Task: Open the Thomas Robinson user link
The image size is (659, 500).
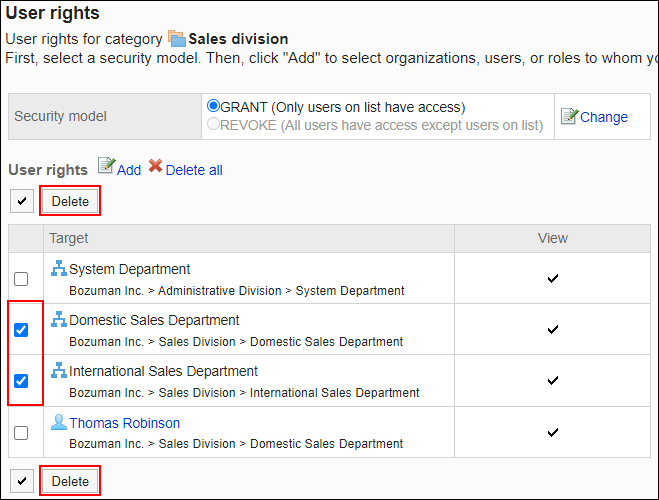Action: pyautogui.click(x=124, y=423)
